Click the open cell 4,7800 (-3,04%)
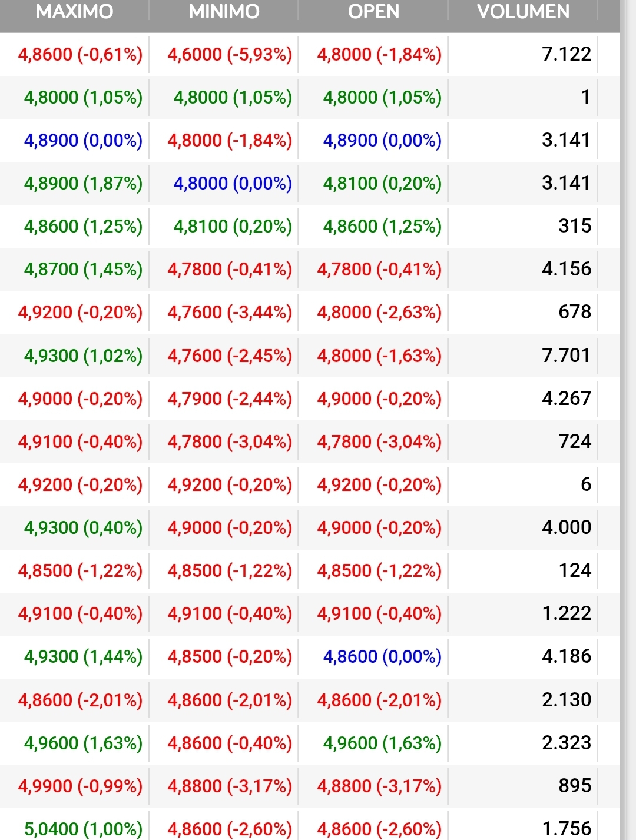Image resolution: width=636 pixels, height=840 pixels. click(x=379, y=441)
